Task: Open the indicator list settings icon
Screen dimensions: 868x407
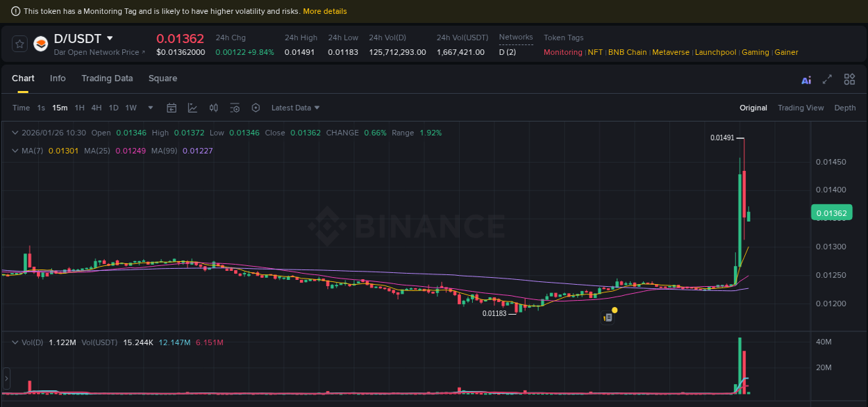Action: [x=235, y=108]
